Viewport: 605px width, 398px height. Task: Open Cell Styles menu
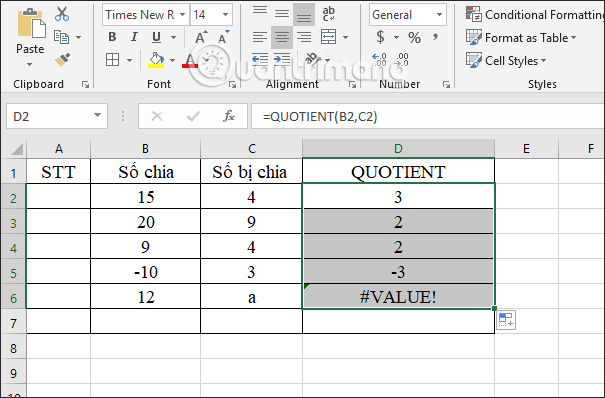[x=506, y=61]
